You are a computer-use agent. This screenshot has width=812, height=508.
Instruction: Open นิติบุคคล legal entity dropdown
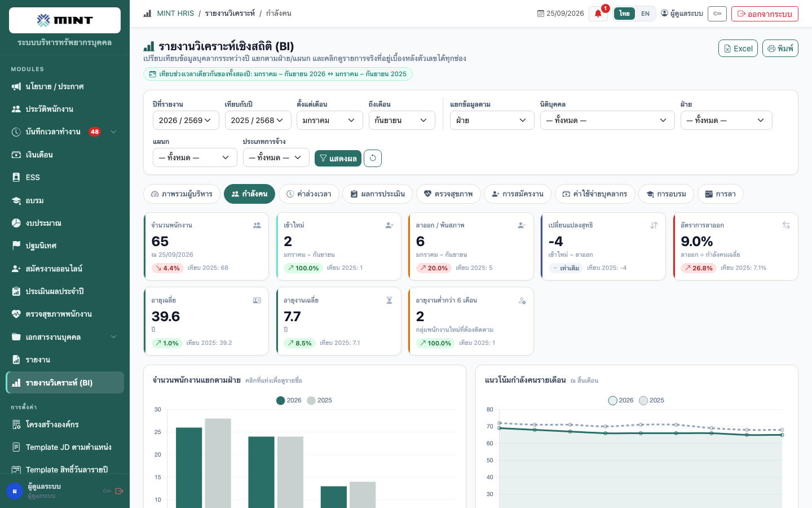point(607,120)
